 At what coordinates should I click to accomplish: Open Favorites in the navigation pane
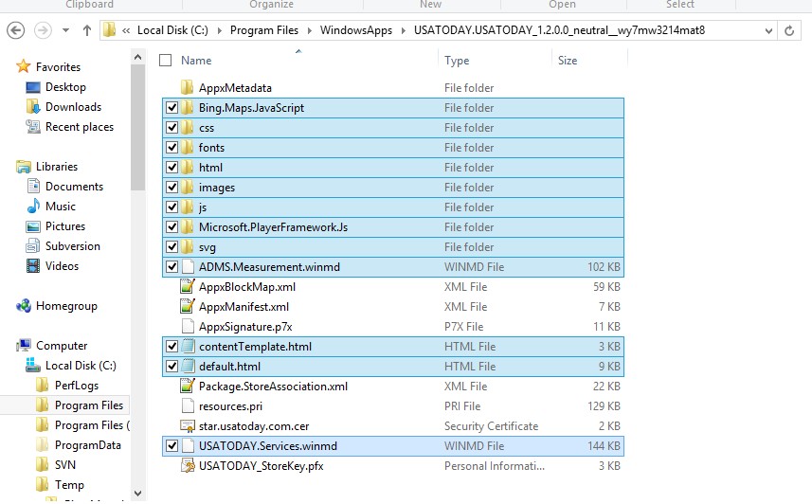click(58, 67)
